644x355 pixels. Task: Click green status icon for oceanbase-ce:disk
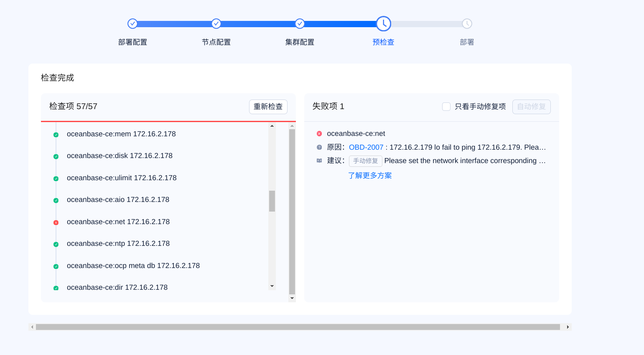(x=56, y=156)
